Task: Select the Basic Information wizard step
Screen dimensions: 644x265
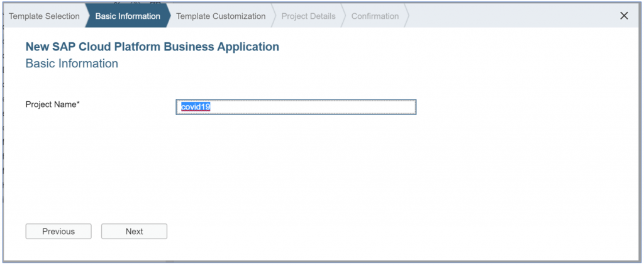Action: [128, 16]
